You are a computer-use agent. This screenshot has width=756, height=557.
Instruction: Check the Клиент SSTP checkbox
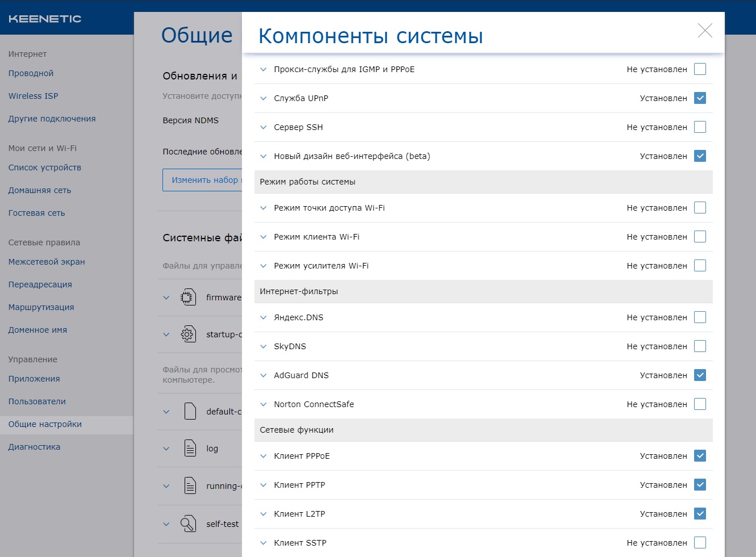pos(700,543)
